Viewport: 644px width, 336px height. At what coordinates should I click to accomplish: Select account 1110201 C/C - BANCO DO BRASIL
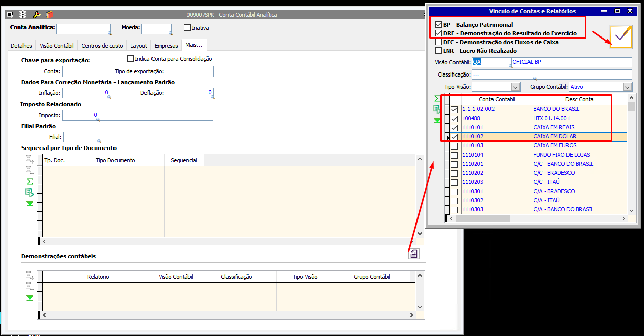539,164
